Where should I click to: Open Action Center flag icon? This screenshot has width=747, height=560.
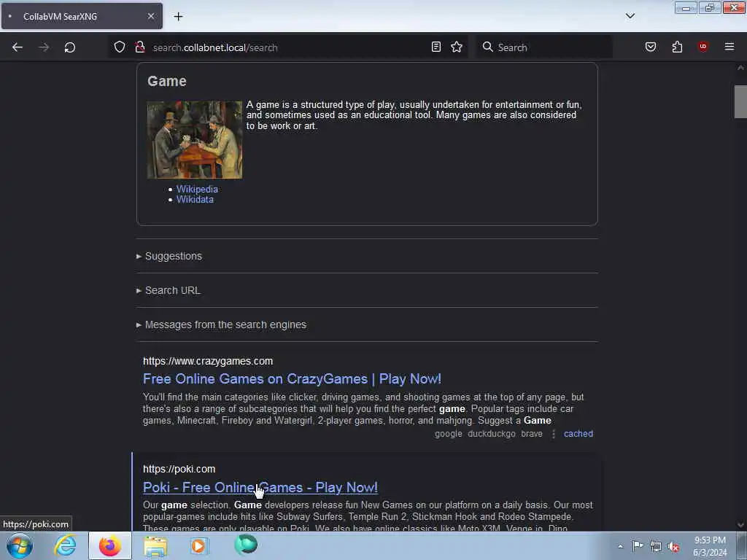638,546
